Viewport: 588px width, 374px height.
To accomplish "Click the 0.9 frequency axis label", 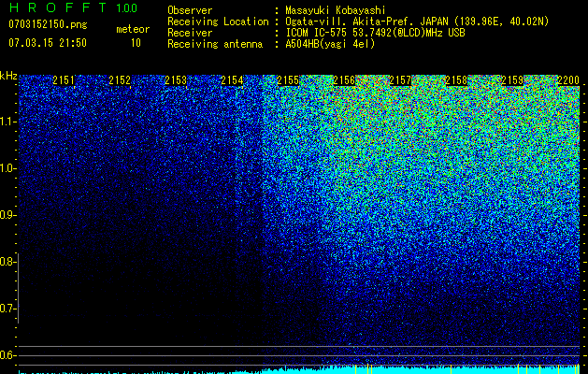I will pos(7,215).
